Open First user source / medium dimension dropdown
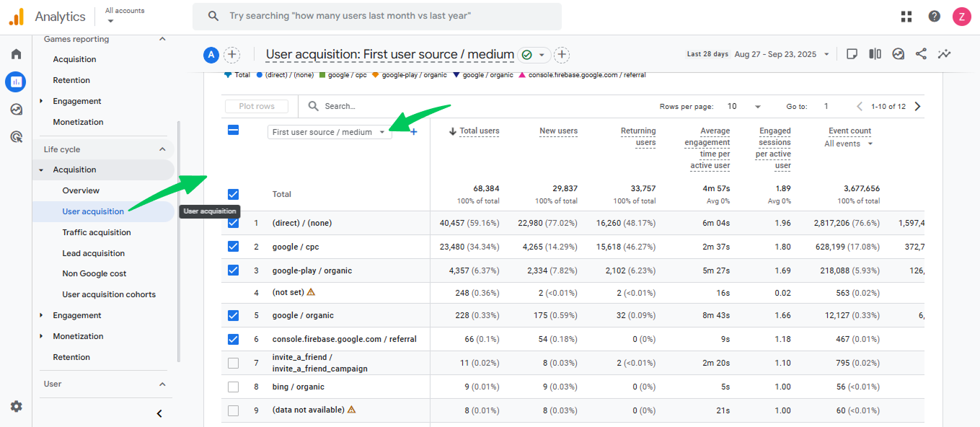Image resolution: width=980 pixels, height=427 pixels. click(330, 132)
